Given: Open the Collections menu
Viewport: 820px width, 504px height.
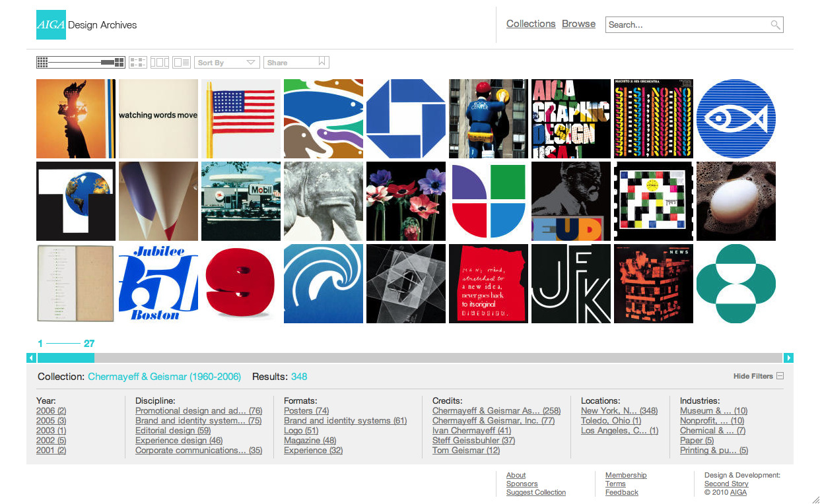Looking at the screenshot, I should pyautogui.click(x=531, y=24).
